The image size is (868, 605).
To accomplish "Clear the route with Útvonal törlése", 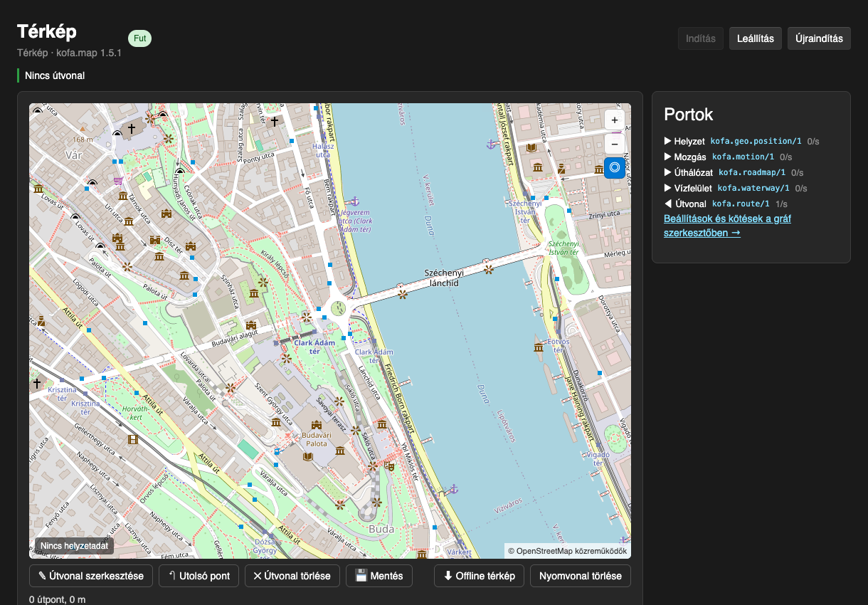I will [292, 576].
